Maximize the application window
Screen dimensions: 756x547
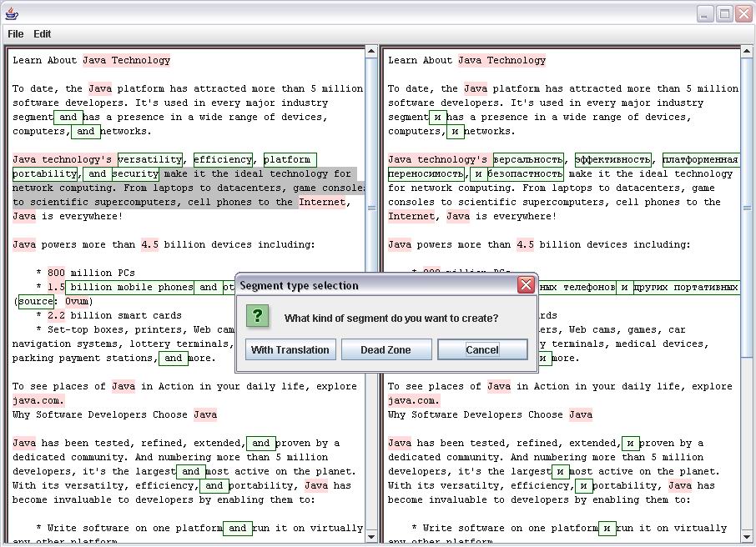pos(724,14)
